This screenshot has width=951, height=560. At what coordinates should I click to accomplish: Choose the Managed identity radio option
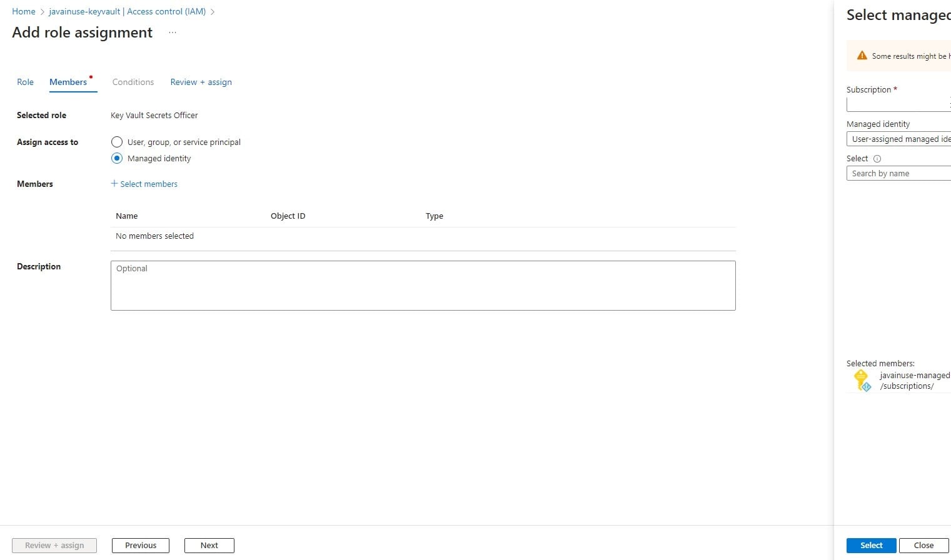click(117, 158)
